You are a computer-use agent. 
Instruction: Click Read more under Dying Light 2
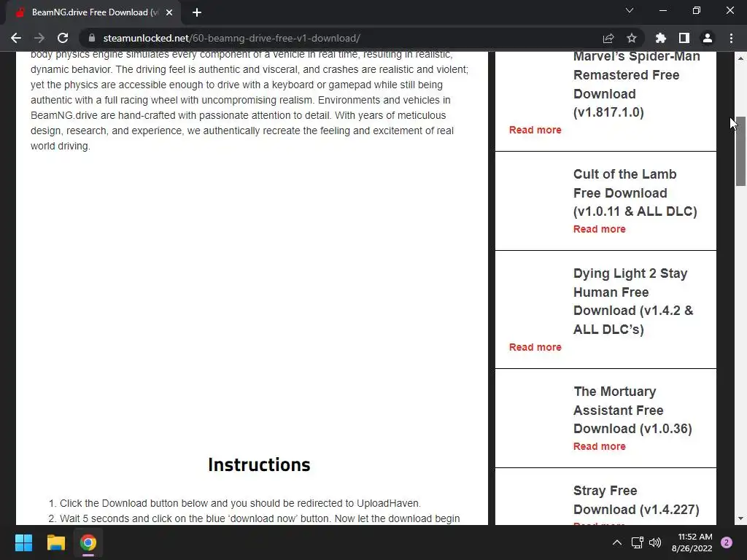tap(535, 347)
